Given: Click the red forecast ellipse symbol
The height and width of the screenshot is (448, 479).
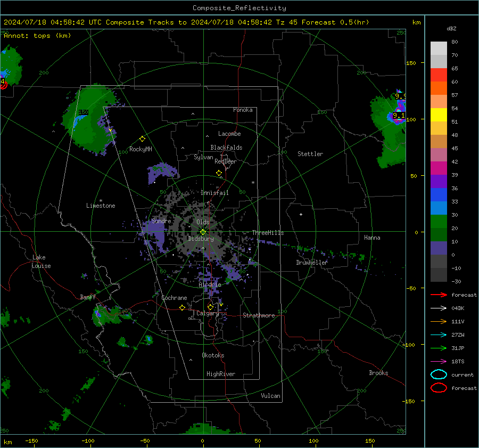Looking at the screenshot, I should (439, 388).
